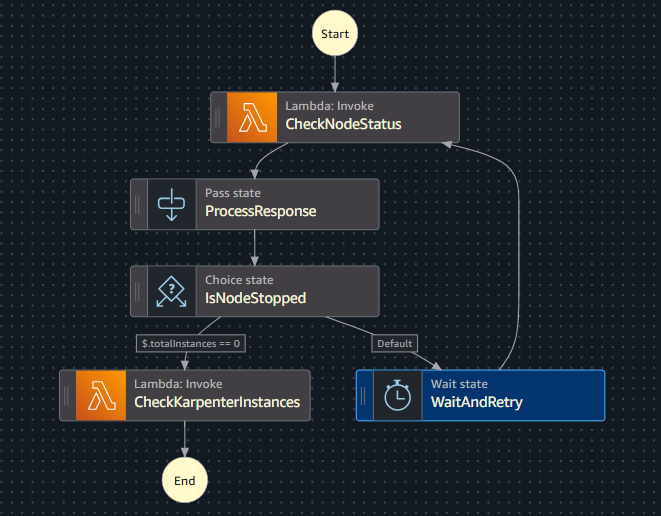Grab the drag handle of CheckNodeStatus
661x516 pixels.
(218, 117)
